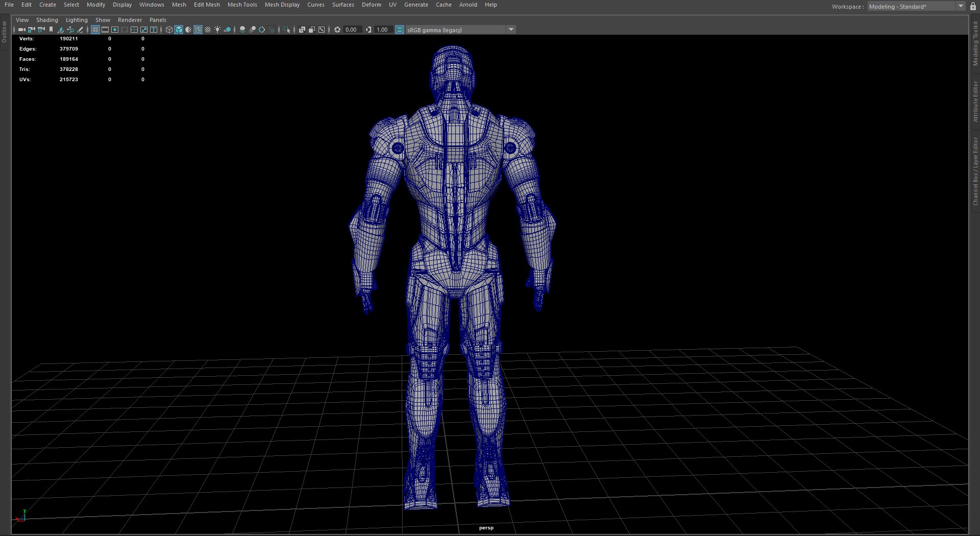This screenshot has height=536, width=980.
Task: Switch to Wireframe display mode
Action: pyautogui.click(x=169, y=30)
